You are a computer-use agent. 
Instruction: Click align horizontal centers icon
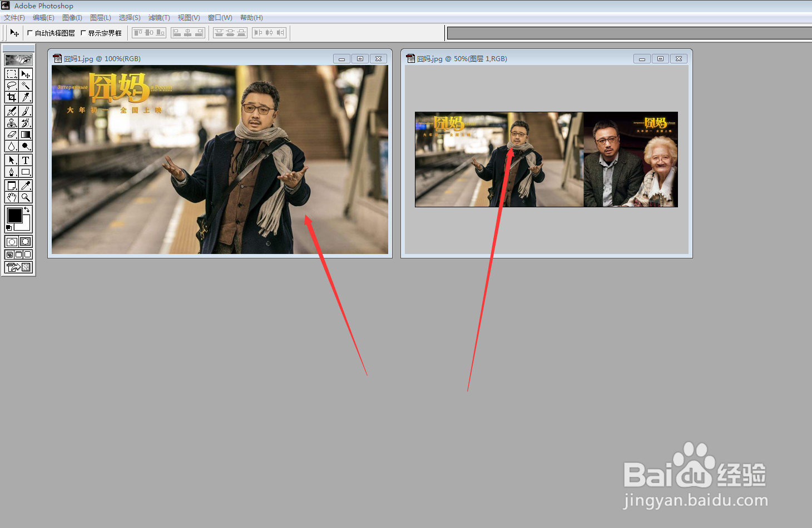click(x=188, y=33)
